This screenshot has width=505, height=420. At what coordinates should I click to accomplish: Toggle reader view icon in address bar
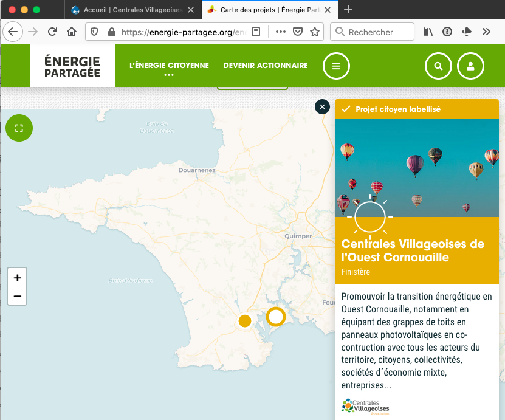pyautogui.click(x=256, y=32)
